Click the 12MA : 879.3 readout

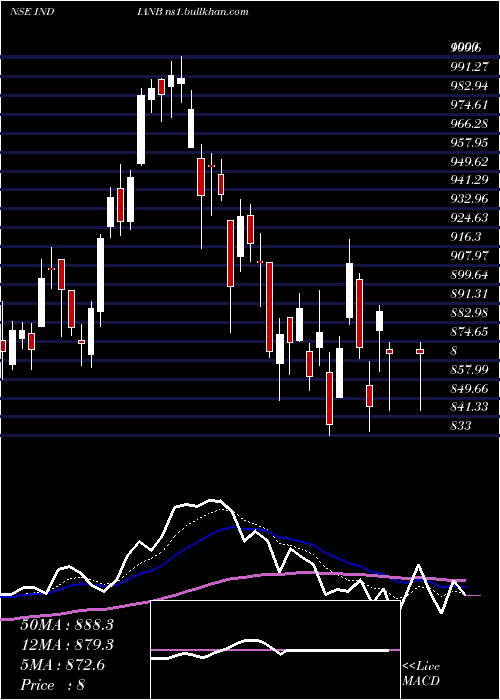pyautogui.click(x=66, y=645)
